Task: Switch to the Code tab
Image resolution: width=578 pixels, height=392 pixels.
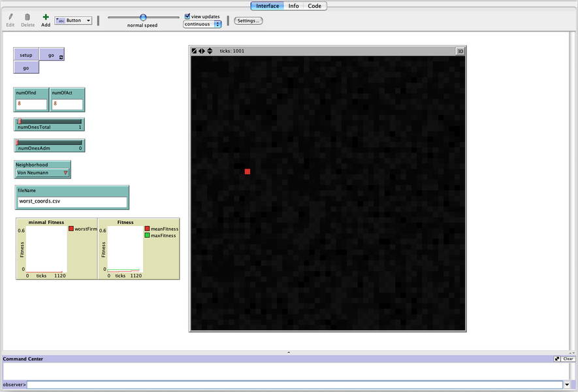Action: click(314, 5)
